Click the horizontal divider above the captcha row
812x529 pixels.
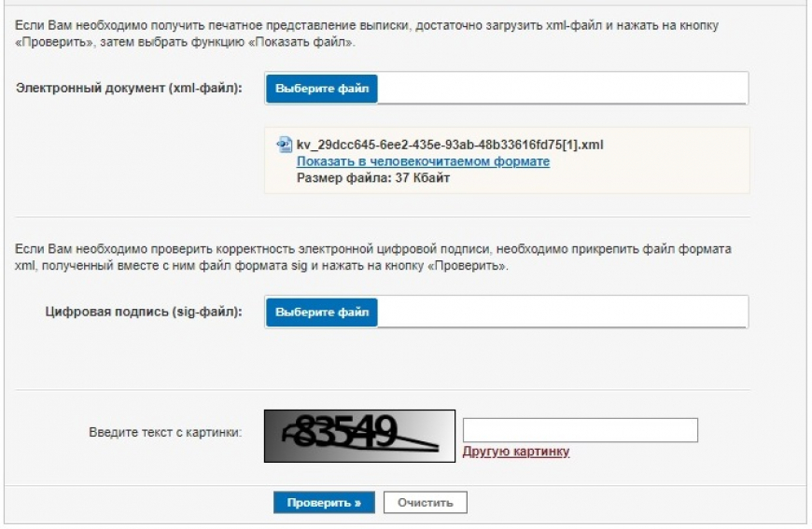(382, 390)
